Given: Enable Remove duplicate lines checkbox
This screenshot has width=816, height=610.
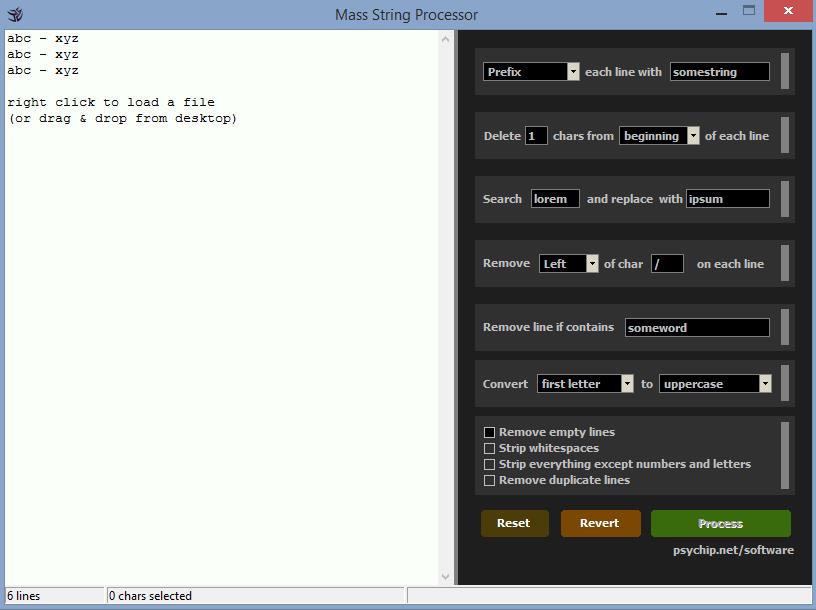Looking at the screenshot, I should point(489,480).
